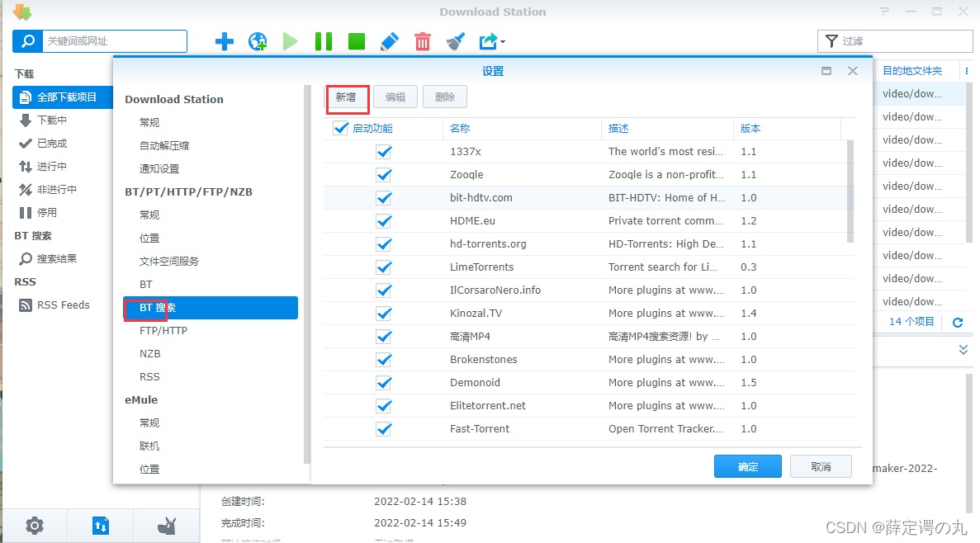Click the green resume play icon
Viewport: 980px width, 543px height.
pyautogui.click(x=290, y=42)
